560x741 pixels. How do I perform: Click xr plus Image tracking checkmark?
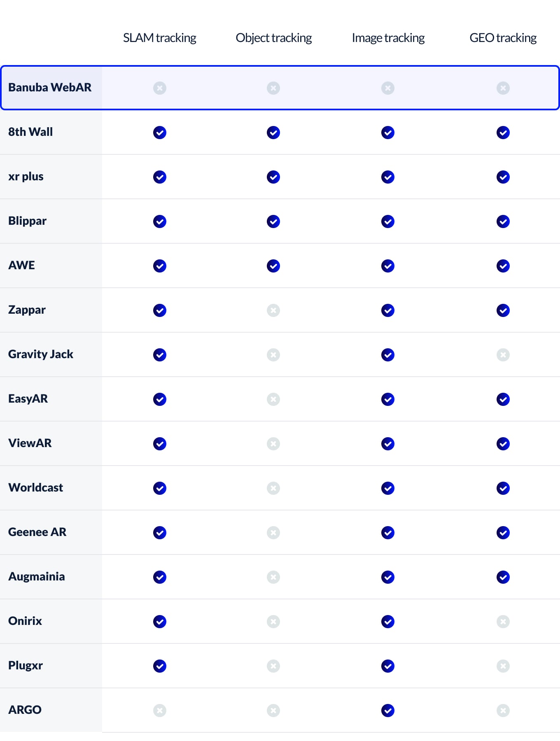click(x=388, y=177)
